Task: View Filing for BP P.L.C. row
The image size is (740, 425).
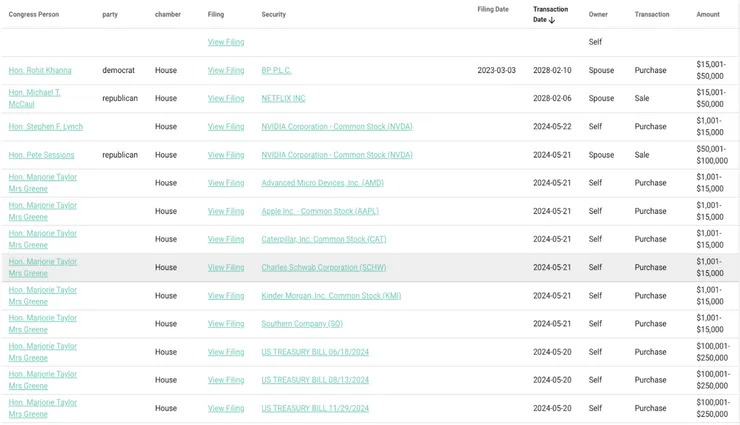Action: coord(225,71)
